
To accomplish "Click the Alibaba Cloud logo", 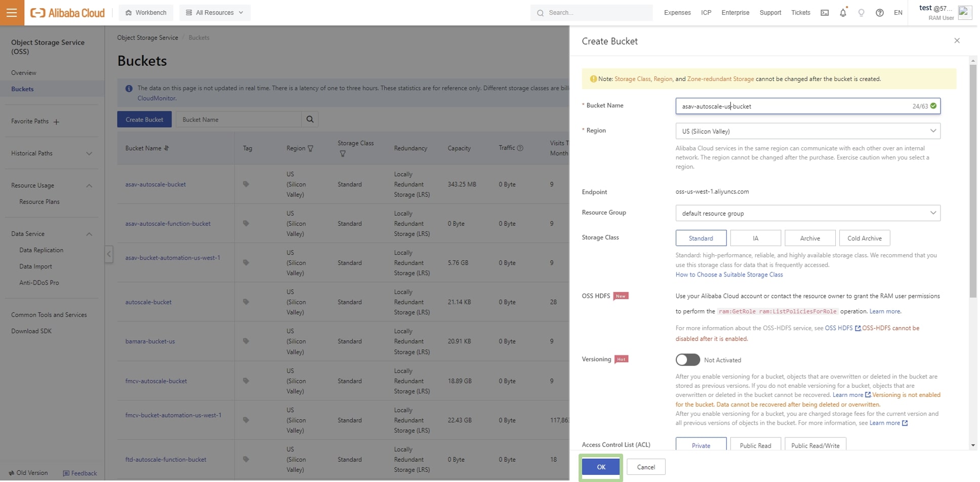I will click(x=67, y=13).
